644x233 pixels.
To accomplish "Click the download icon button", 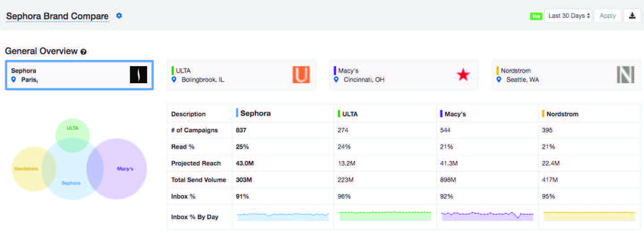I will pyautogui.click(x=632, y=16).
